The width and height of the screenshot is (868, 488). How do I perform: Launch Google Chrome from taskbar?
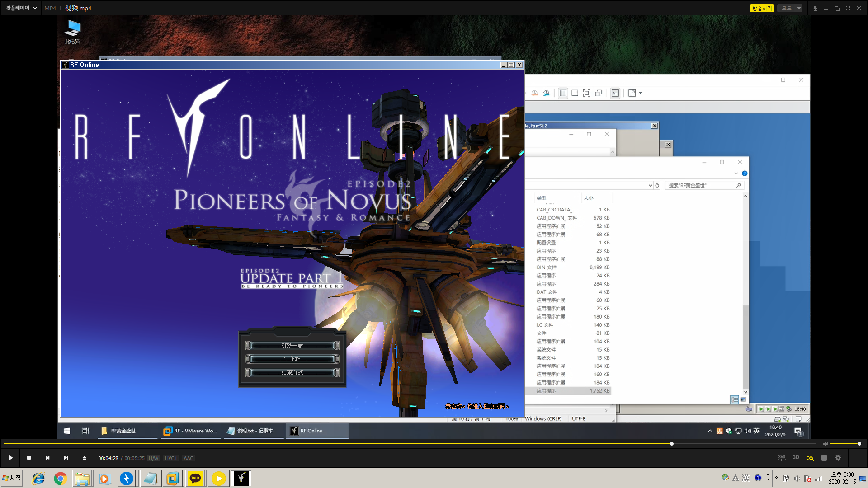(60, 478)
